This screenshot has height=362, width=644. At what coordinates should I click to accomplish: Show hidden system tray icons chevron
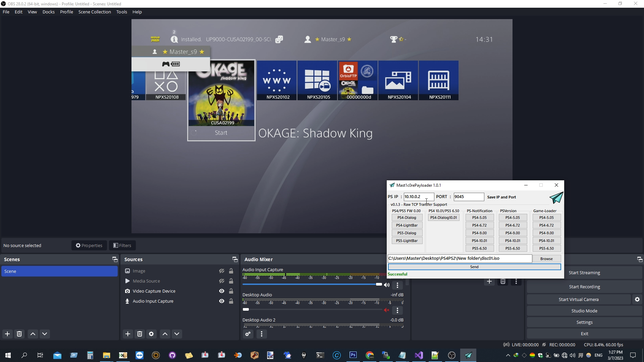pyautogui.click(x=508, y=355)
